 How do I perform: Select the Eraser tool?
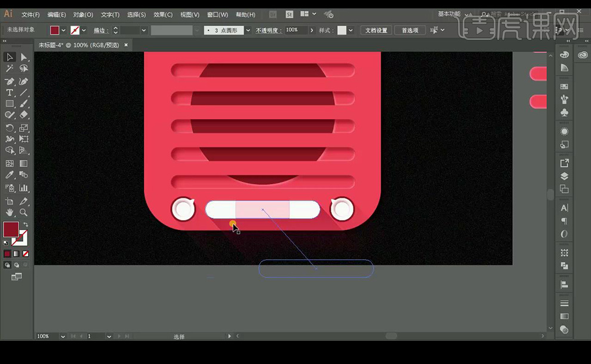24,115
